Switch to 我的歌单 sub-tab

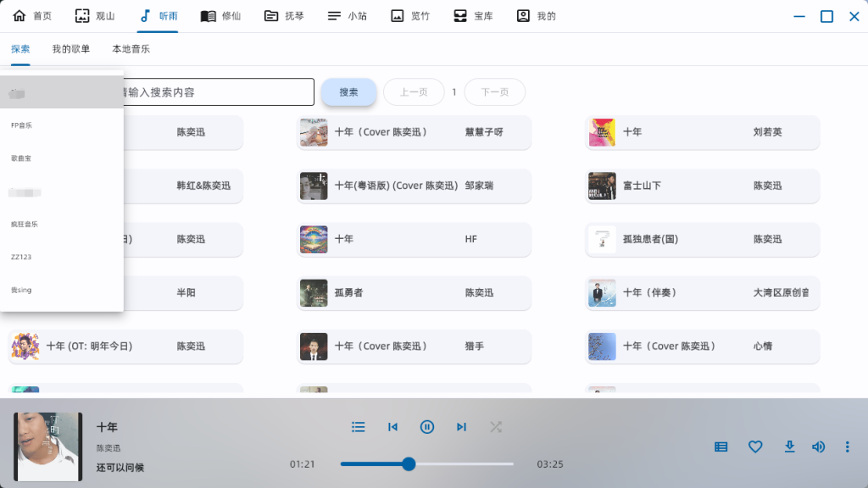coord(71,49)
